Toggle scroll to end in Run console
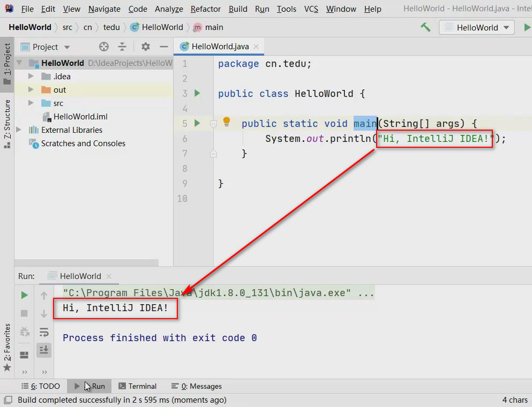The height and width of the screenshot is (407, 532). coord(44,350)
